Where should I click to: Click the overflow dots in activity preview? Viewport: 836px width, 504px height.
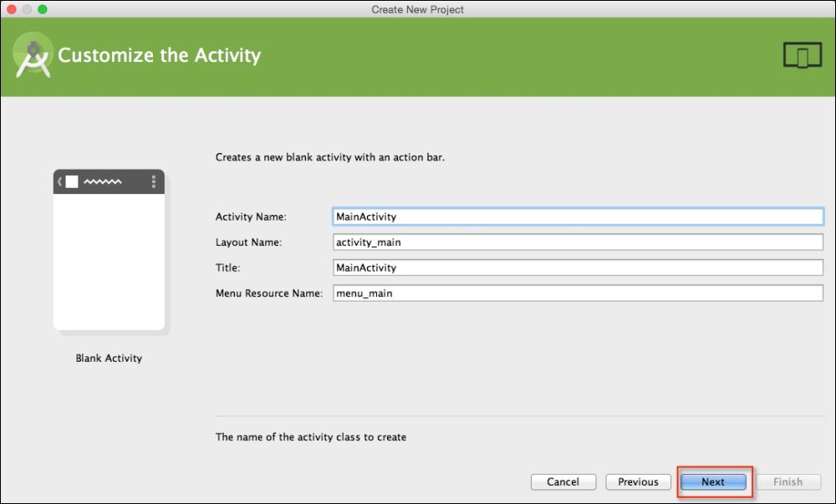pyautogui.click(x=154, y=182)
